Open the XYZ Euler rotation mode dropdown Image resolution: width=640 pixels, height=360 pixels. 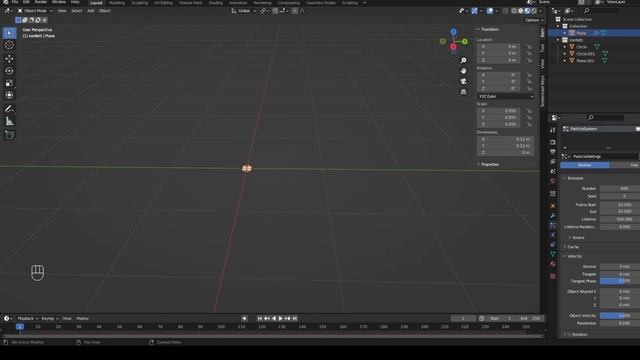pyautogui.click(x=505, y=96)
